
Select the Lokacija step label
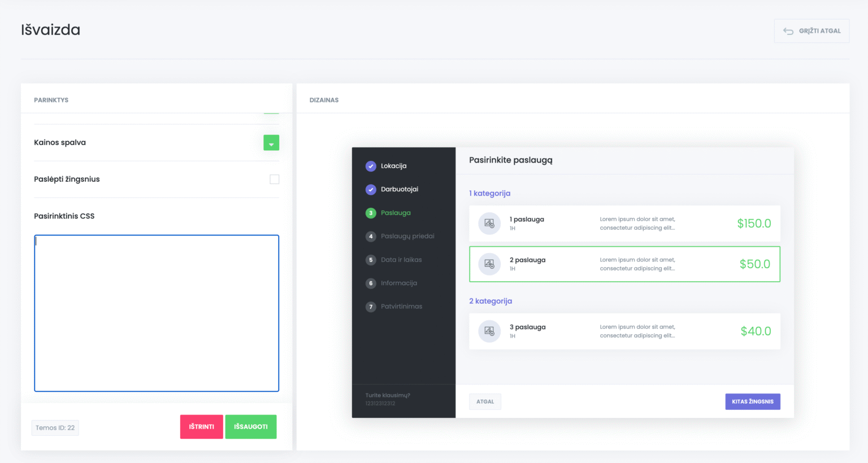tap(394, 166)
